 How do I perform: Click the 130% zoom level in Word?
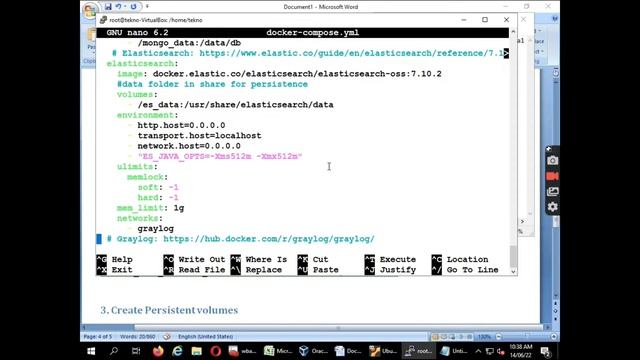(x=484, y=337)
